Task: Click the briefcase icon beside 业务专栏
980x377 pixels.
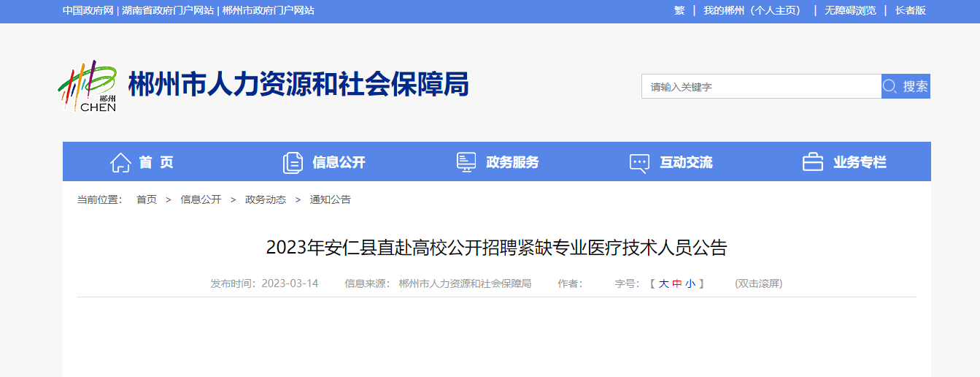Action: (x=813, y=162)
